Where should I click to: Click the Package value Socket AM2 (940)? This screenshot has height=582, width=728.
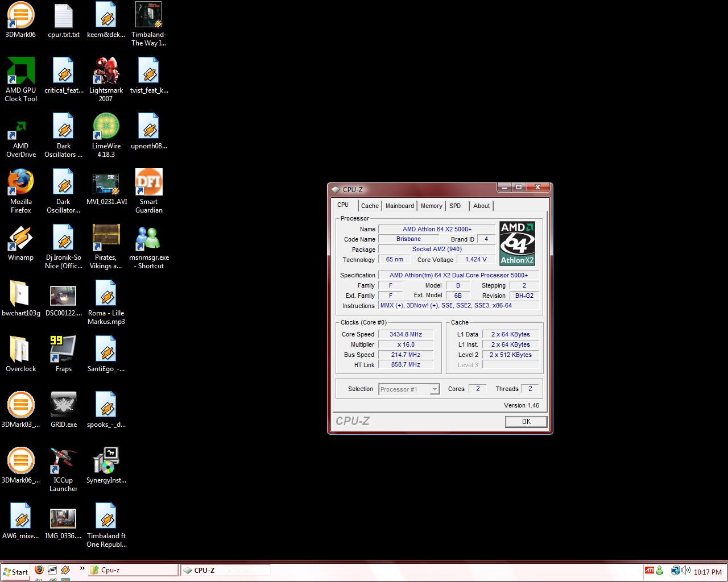click(437, 249)
